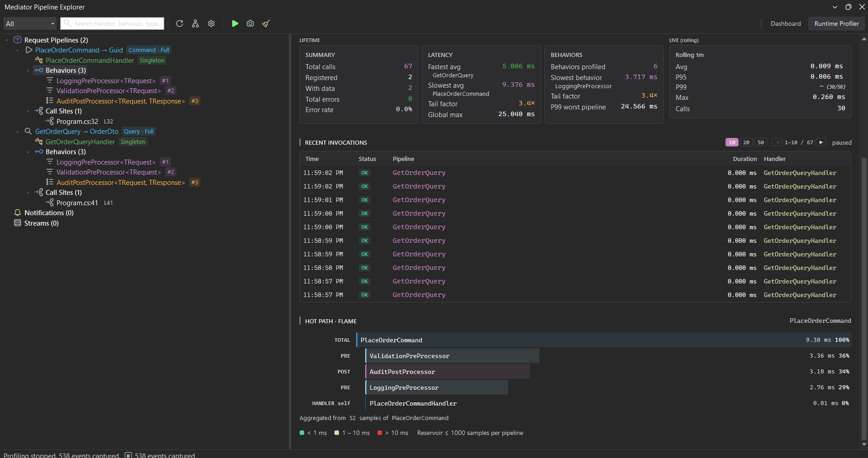
Task: Click the GetOrderQuery magnifier icon
Action: (28, 131)
